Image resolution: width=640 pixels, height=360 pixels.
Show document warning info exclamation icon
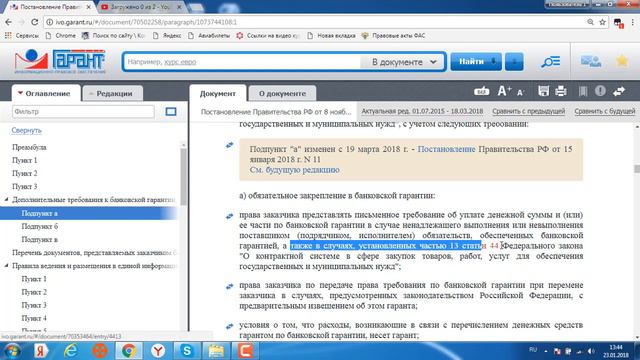[x=600, y=91]
